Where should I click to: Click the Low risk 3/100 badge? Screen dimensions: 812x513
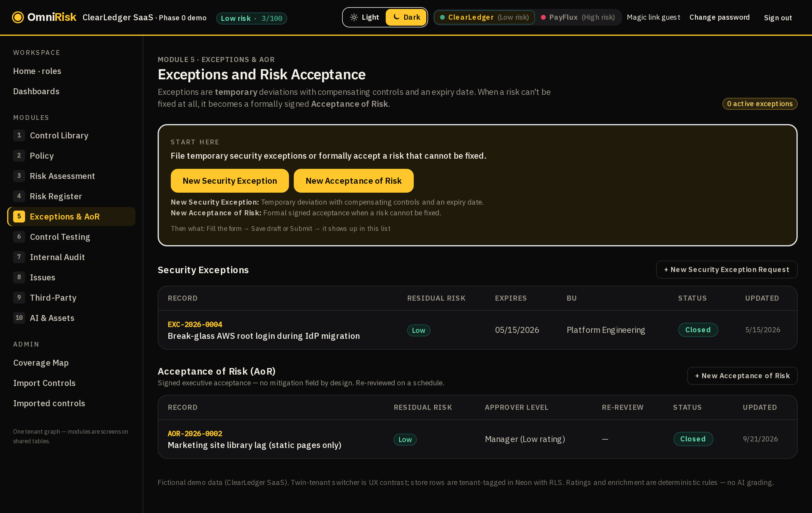tap(252, 18)
